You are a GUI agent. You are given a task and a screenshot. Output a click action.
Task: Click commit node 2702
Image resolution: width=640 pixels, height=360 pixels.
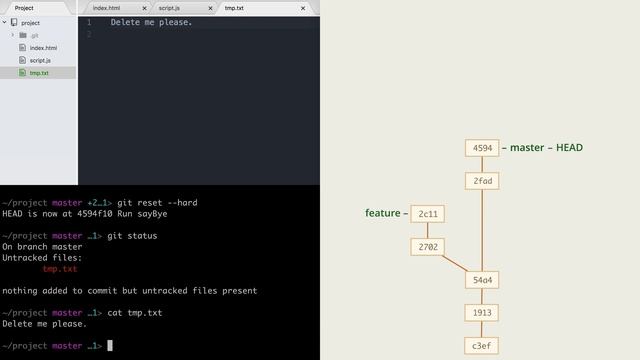[428, 247]
